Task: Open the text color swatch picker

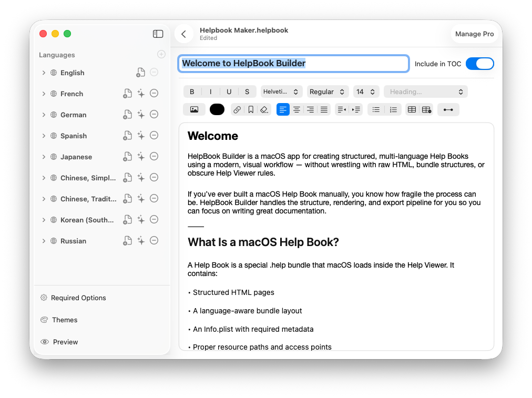Action: [x=217, y=109]
